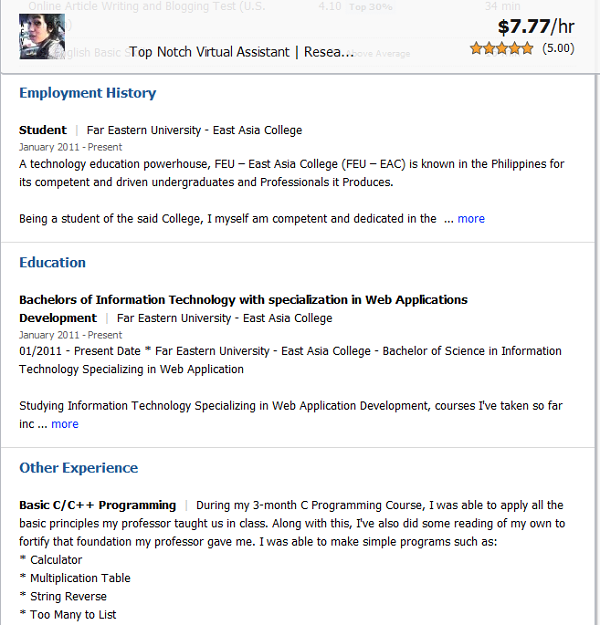Screen dimensions: 600x625
Task: Click the Student job title
Action: 43,130
